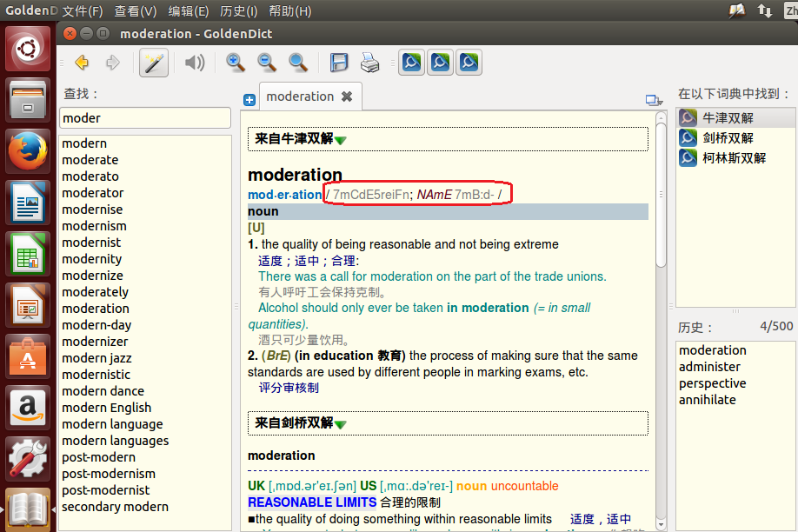Select 'modern English' in the word list

(x=106, y=408)
